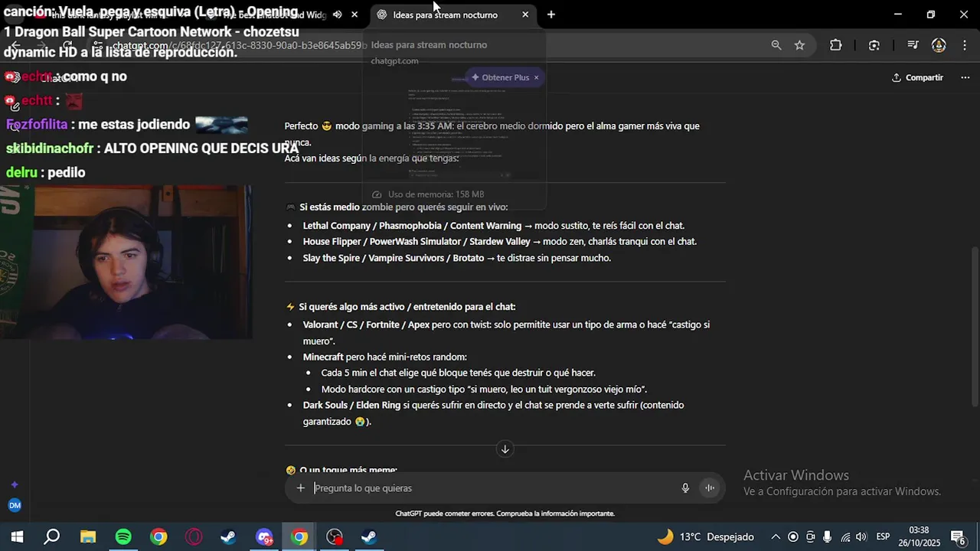This screenshot has width=980, height=551.
Task: Open the attachment plus menu in composer
Action: point(301,488)
